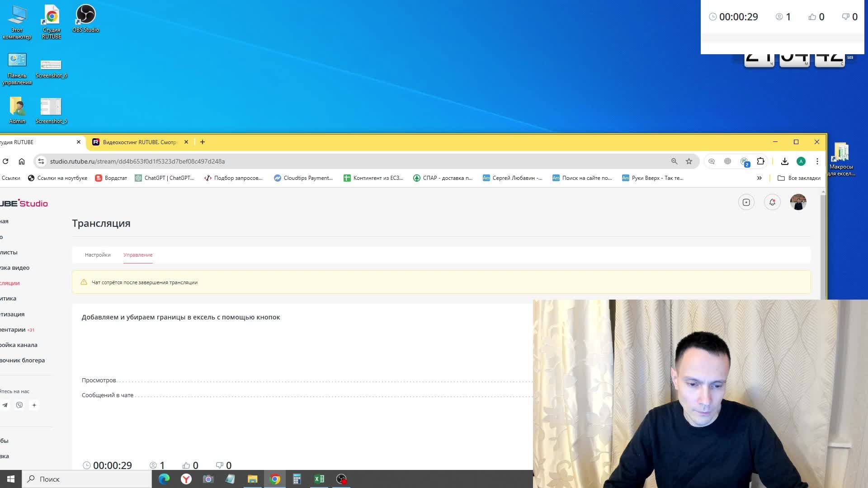This screenshot has height=488, width=868.
Task: Select the Управление tab
Action: pos(138,255)
